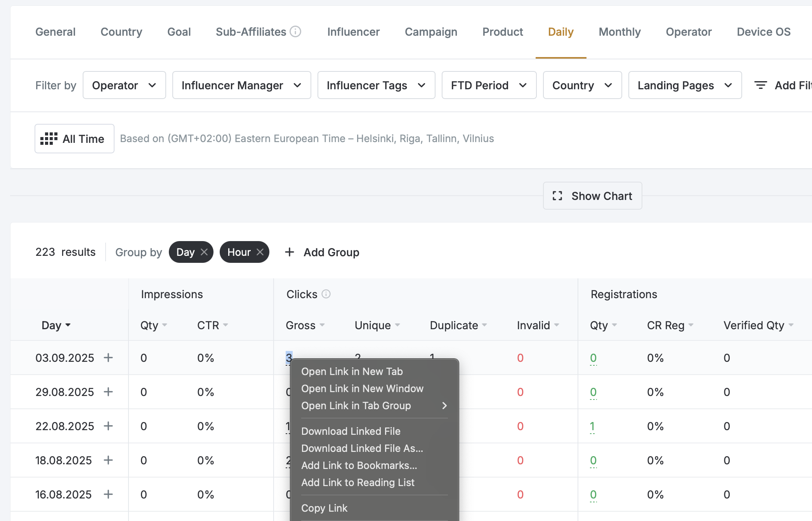
Task: Expand the 18.08.2025 row
Action: [108, 460]
